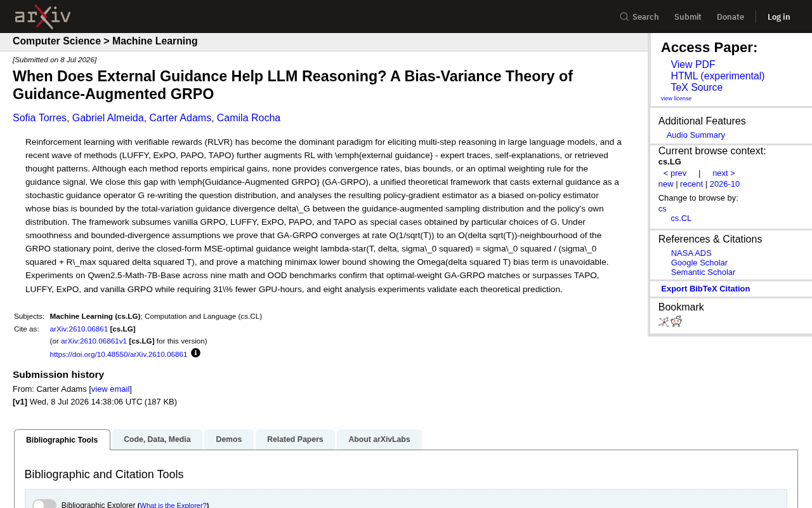The image size is (812, 508).
Task: Open arXiv:2610.06861v1 version link
Action: tap(94, 341)
